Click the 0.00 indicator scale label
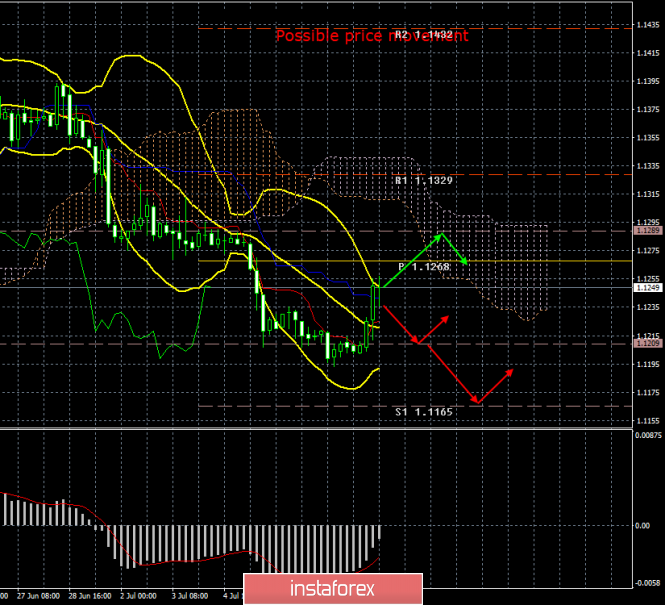 pos(643,526)
